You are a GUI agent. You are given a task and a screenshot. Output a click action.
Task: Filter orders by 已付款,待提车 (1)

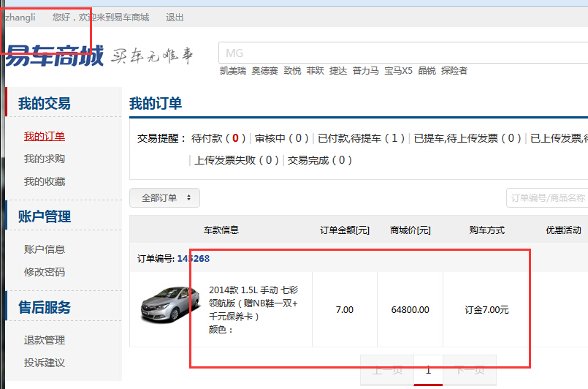tap(361, 138)
